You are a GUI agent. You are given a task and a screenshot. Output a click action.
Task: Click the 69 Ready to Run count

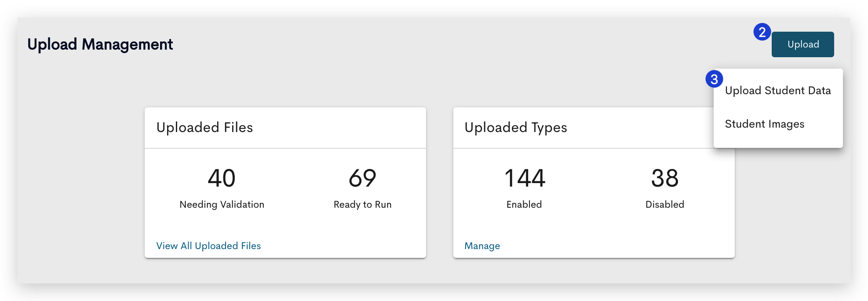pos(362,178)
